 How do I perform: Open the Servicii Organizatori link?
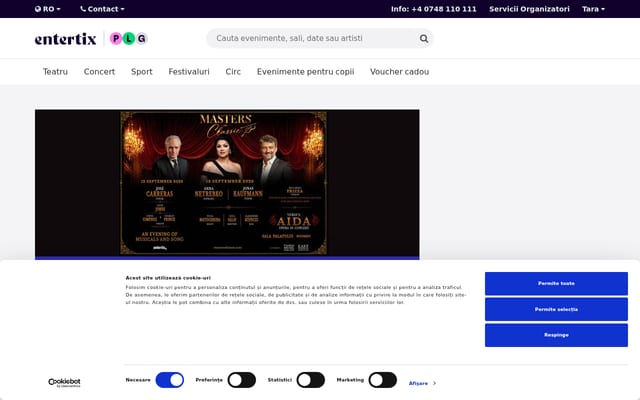(529, 9)
